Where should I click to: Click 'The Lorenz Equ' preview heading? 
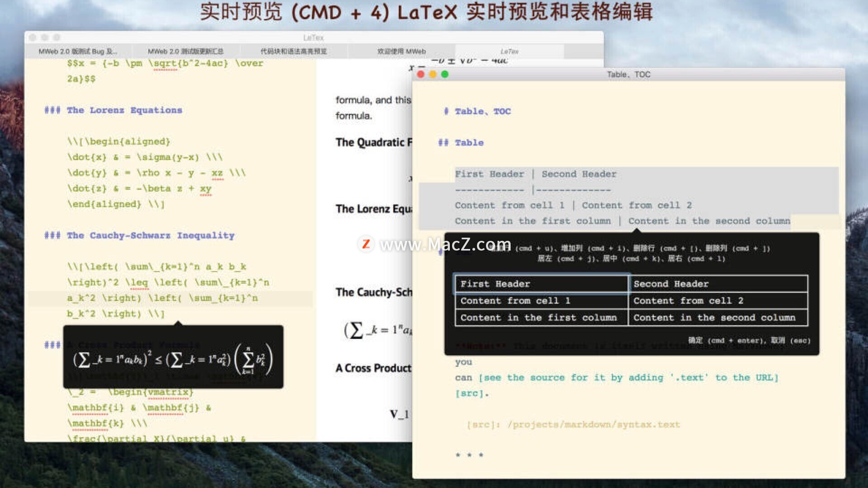[x=374, y=209]
